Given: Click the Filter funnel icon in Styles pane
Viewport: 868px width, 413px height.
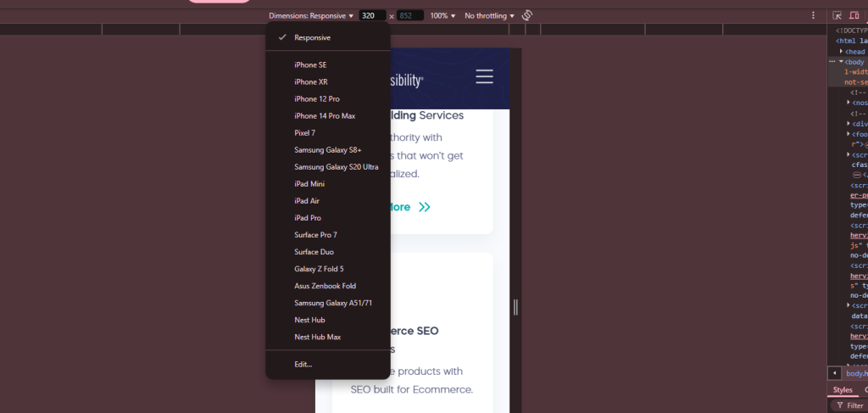Looking at the screenshot, I should pos(837,405).
